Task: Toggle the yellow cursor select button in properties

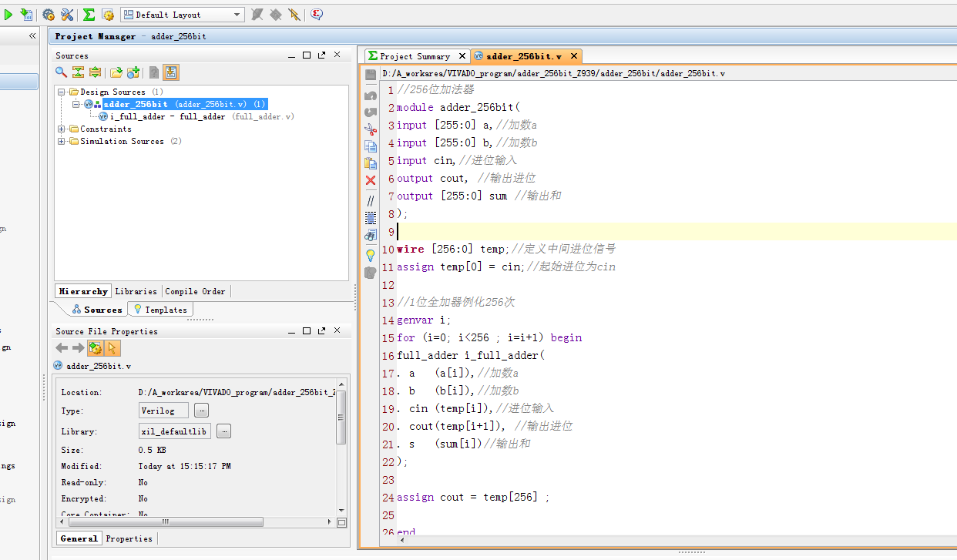Action: pos(112,348)
